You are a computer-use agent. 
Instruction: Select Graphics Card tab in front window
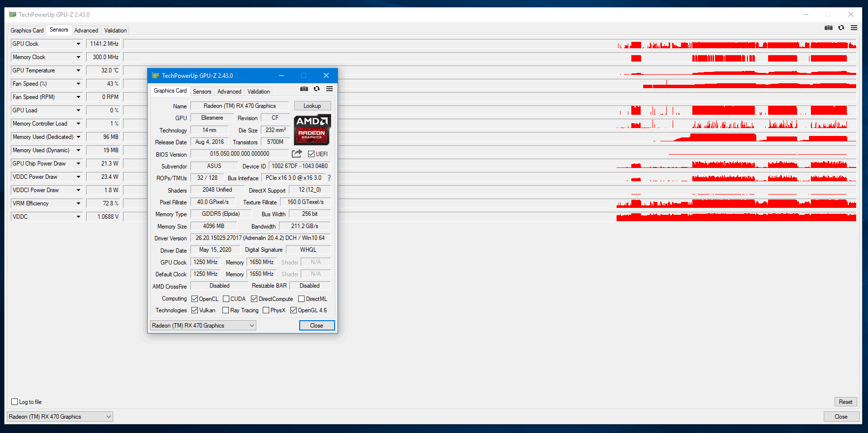pyautogui.click(x=170, y=91)
